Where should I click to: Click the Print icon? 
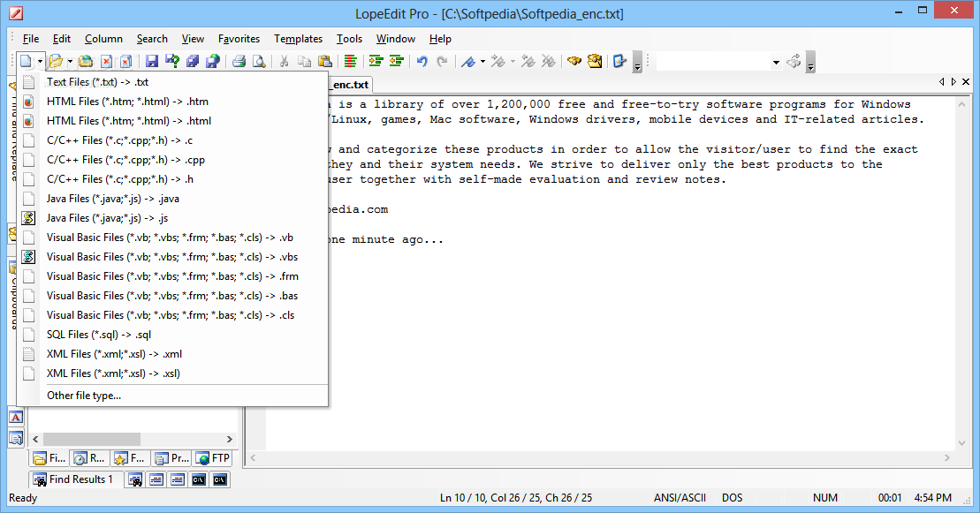[x=239, y=61]
